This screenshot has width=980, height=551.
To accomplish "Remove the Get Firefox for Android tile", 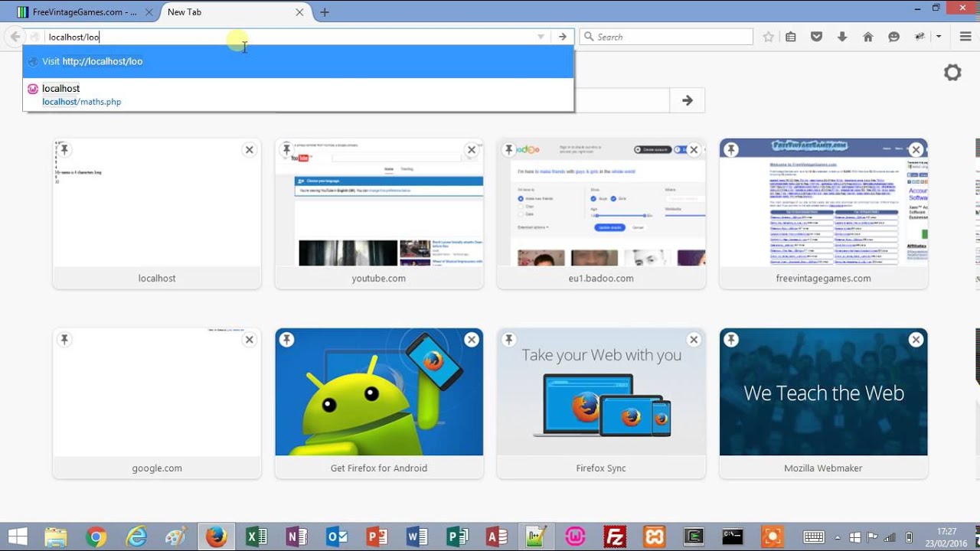I will click(472, 340).
